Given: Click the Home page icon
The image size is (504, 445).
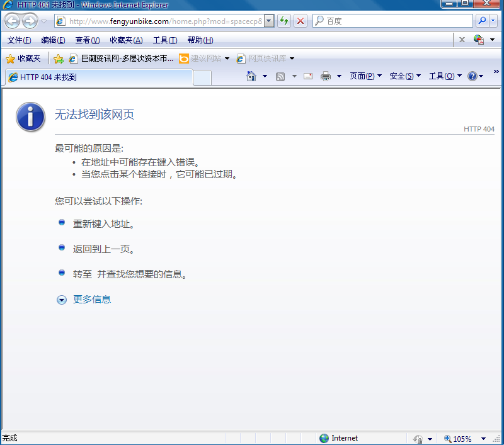Looking at the screenshot, I should 250,76.
